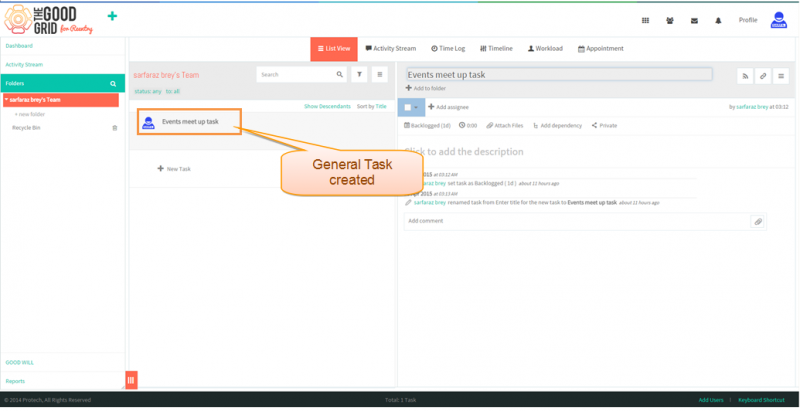Open Reports in sidebar
This screenshot has width=800, height=411.
pyautogui.click(x=15, y=381)
